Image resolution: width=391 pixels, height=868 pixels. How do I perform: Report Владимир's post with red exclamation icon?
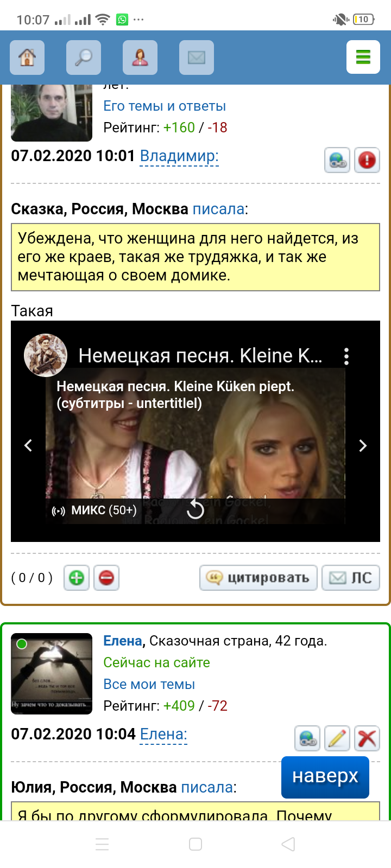[x=367, y=160]
